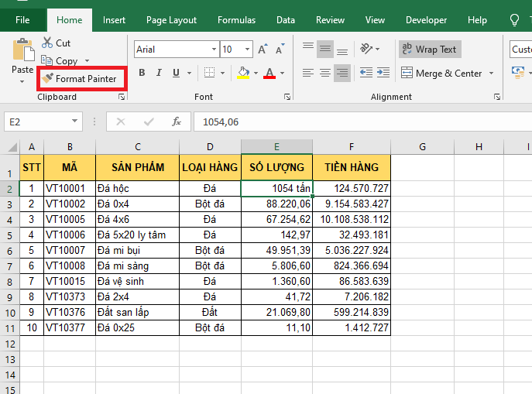532x394 pixels.
Task: Toggle Wrap Text on selected cell
Action: pyautogui.click(x=429, y=50)
